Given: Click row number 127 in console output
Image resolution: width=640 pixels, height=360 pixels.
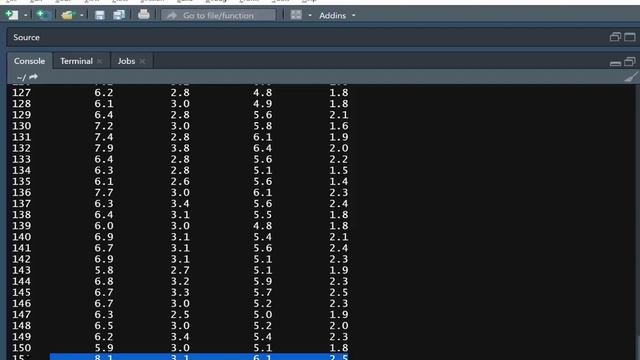Looking at the screenshot, I should (22, 93).
